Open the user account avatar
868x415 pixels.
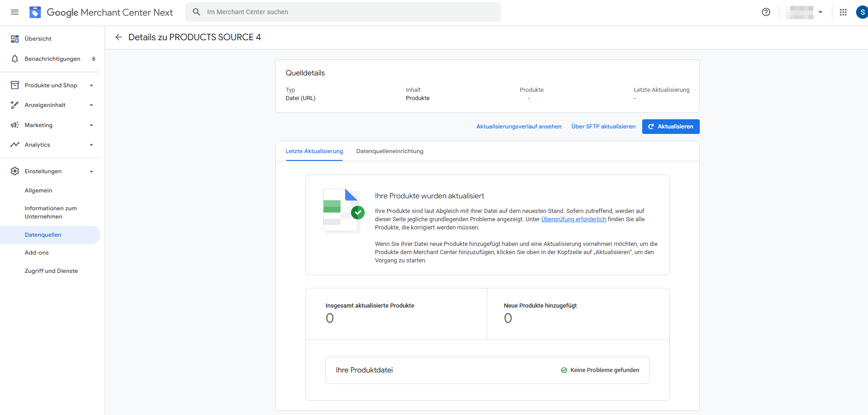[862, 12]
